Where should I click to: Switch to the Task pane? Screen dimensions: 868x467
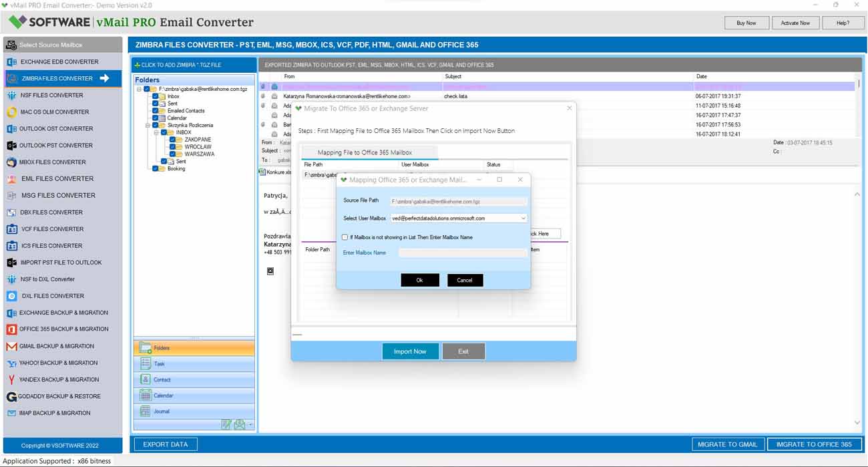tap(194, 363)
